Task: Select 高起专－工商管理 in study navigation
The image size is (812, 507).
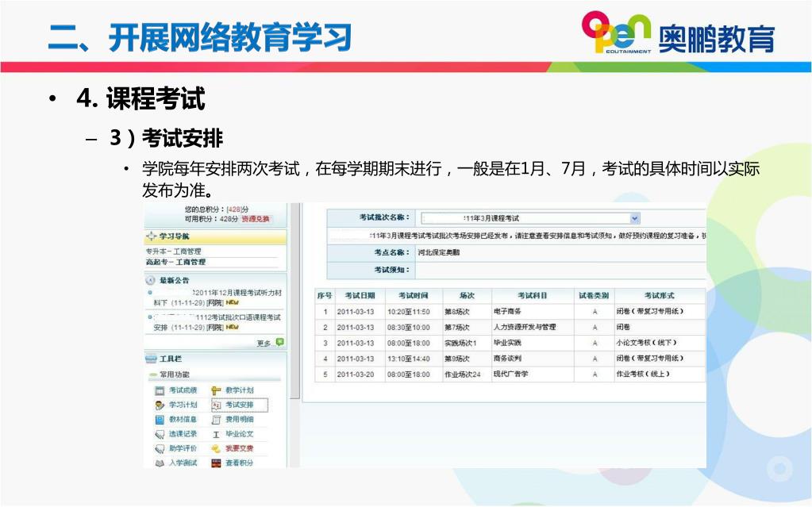Action: (175, 262)
